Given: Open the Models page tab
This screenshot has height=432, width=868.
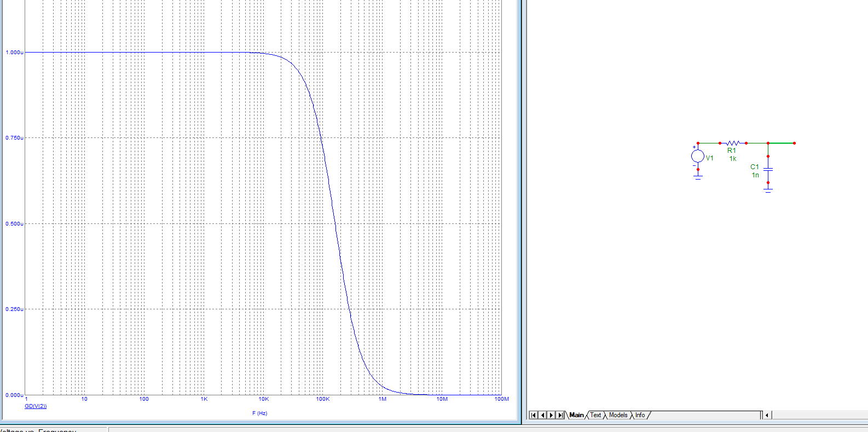Looking at the screenshot, I should [x=618, y=415].
